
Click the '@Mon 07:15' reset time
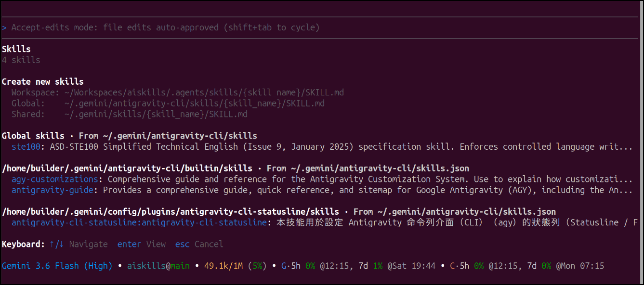pyautogui.click(x=580, y=266)
